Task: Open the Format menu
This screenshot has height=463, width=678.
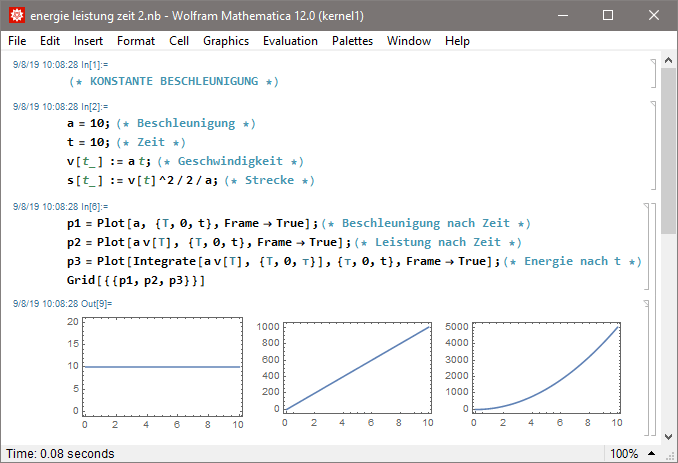Action: (x=135, y=41)
